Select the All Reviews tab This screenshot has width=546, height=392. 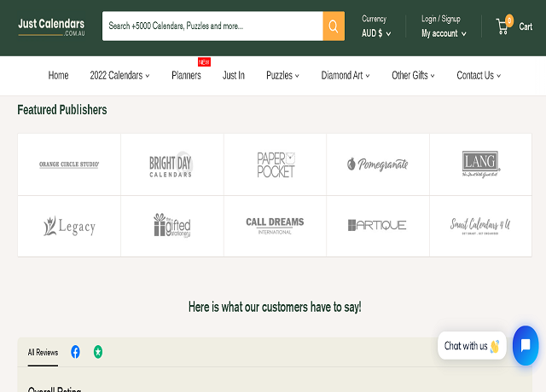[x=43, y=352]
